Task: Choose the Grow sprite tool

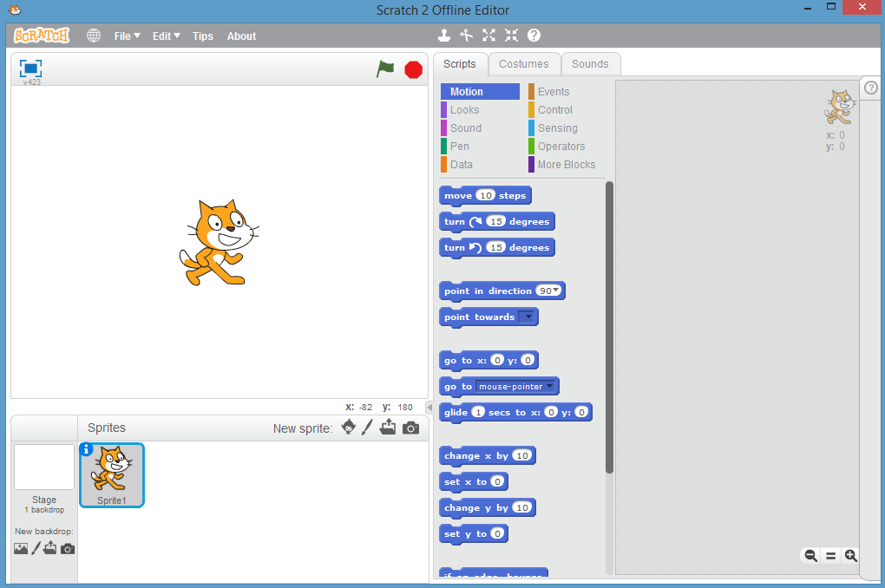Action: [x=489, y=36]
